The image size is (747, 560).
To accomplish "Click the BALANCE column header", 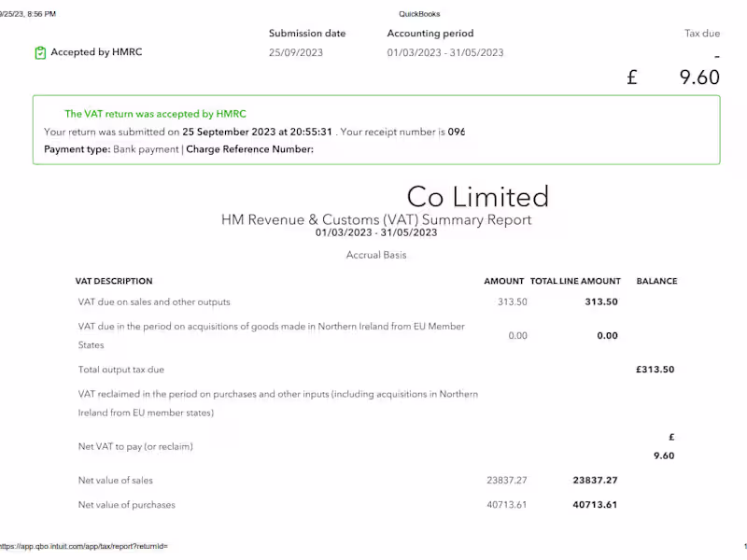I will point(656,281).
